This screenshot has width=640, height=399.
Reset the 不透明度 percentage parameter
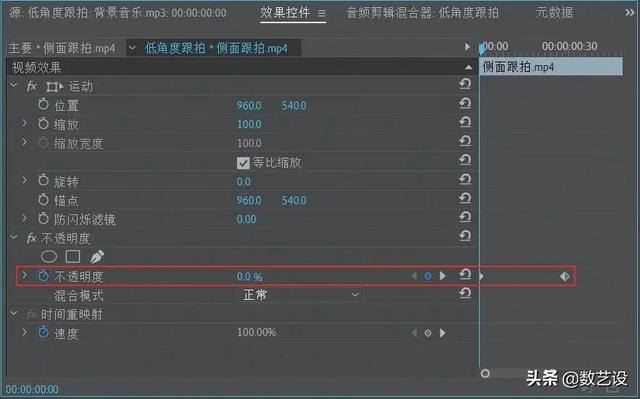tap(465, 274)
